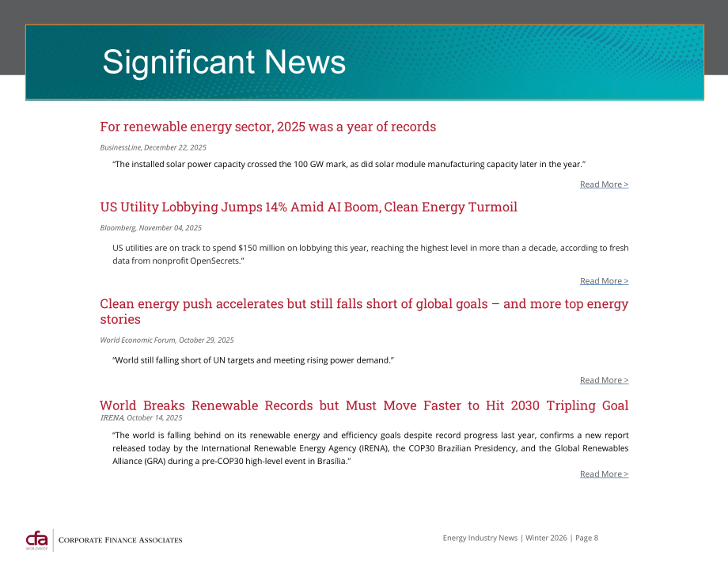Open Read More link for IRENA article

[604, 474]
